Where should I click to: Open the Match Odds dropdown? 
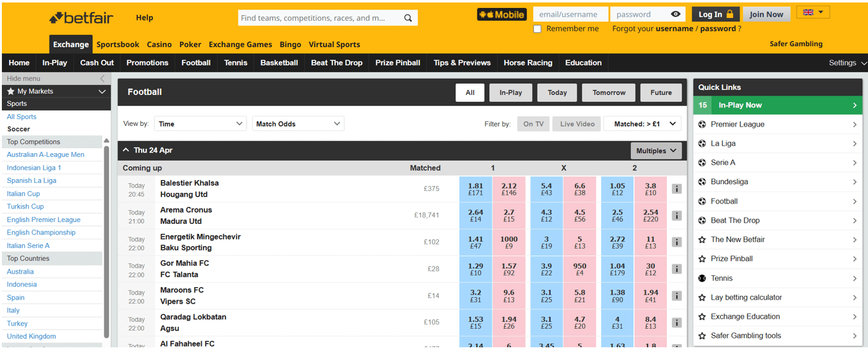[x=298, y=124]
